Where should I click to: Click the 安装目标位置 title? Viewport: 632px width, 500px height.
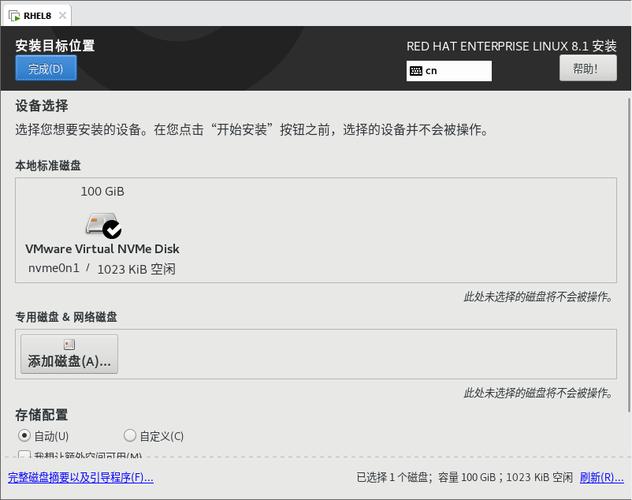tap(55, 46)
